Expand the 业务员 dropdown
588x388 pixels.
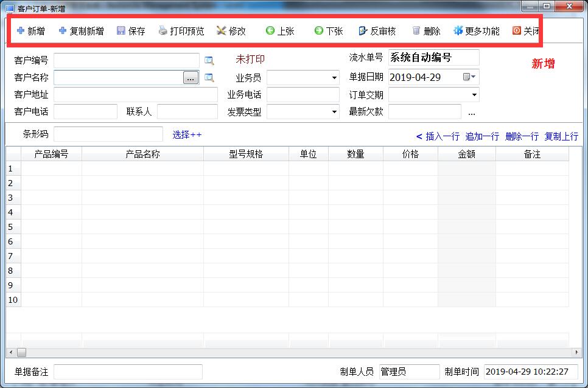(x=334, y=78)
